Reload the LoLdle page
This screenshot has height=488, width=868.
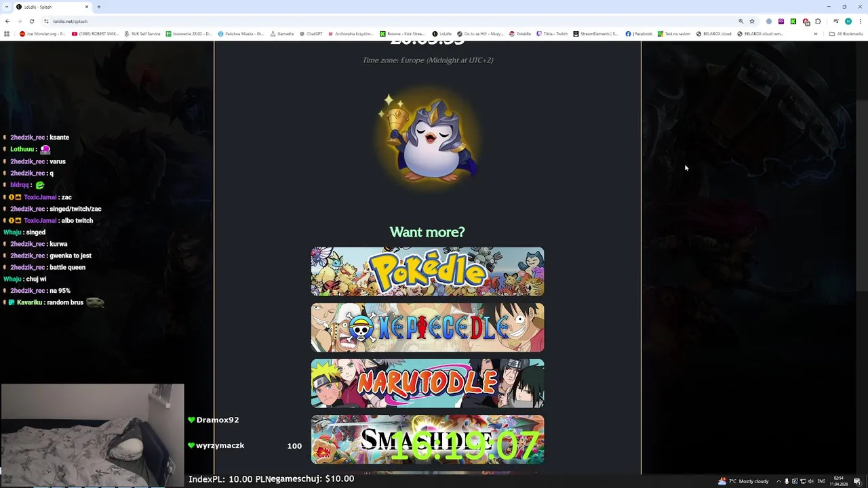pyautogui.click(x=31, y=21)
